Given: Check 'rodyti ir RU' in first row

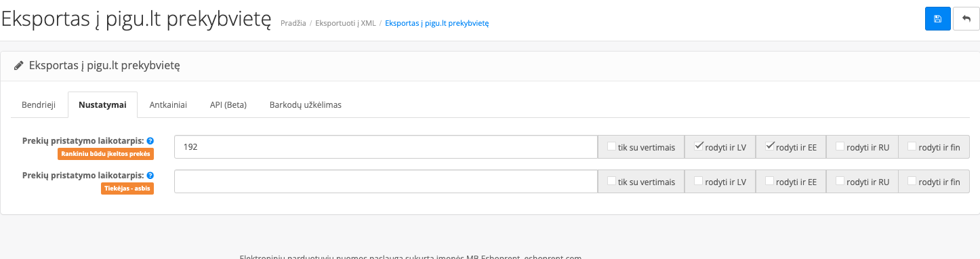Looking at the screenshot, I should tap(840, 146).
